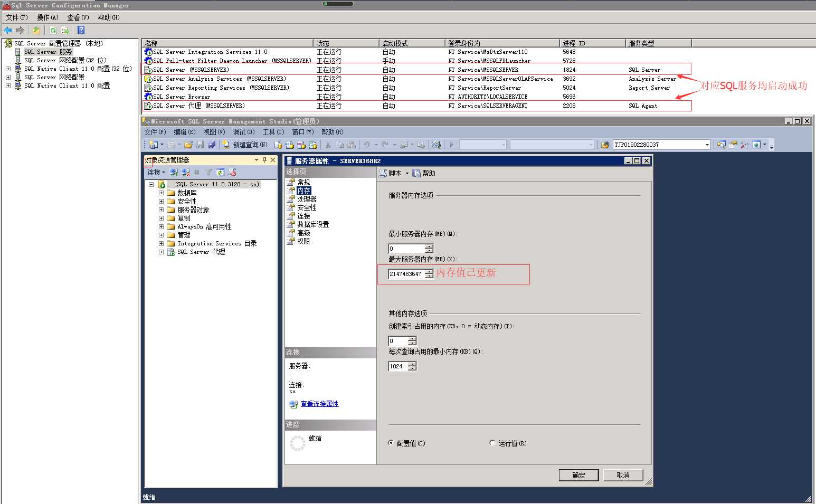
Task: Click the 创建索引占用的内存 input field
Action: [x=397, y=341]
